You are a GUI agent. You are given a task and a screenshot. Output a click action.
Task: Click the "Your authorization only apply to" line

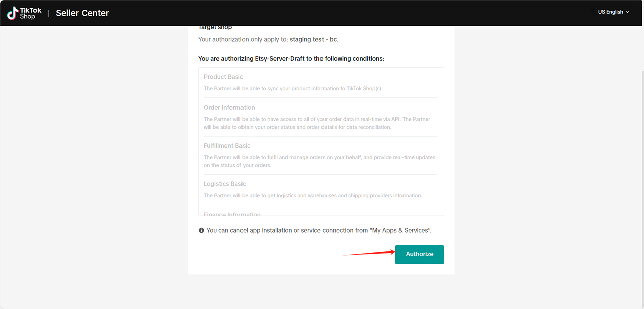[272, 39]
